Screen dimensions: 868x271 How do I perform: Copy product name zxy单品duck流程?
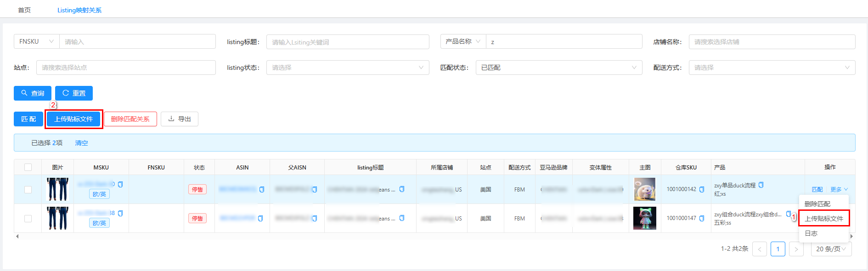pos(761,185)
